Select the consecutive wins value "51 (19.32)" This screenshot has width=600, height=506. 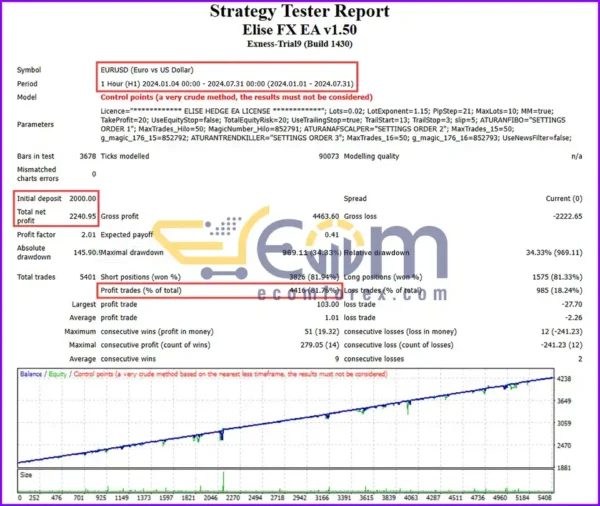coord(322,332)
